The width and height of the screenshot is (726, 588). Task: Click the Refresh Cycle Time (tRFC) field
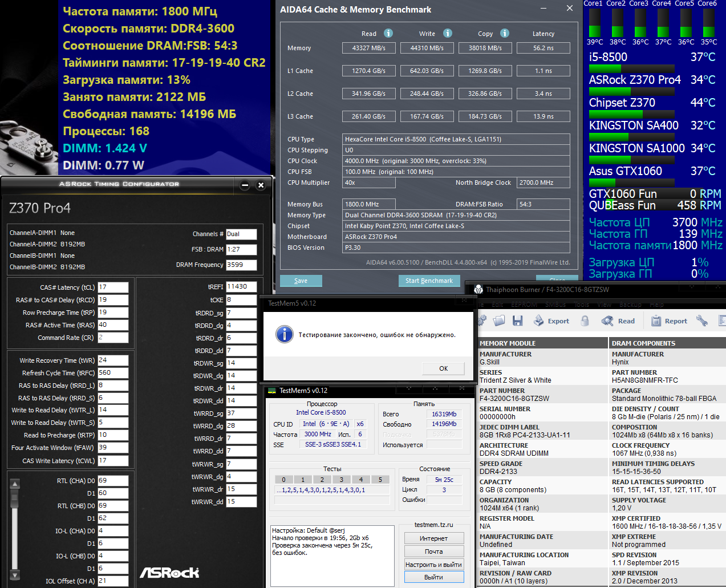[113, 372]
